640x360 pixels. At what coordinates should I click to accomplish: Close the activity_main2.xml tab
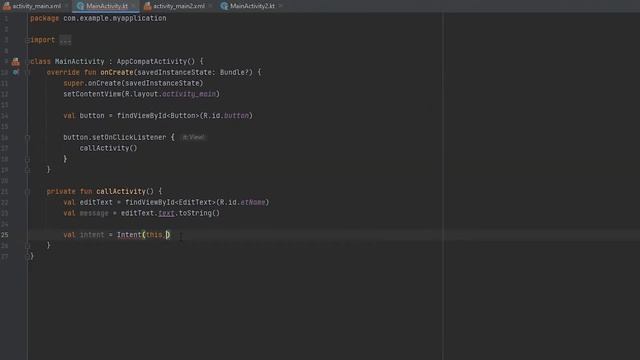210,6
